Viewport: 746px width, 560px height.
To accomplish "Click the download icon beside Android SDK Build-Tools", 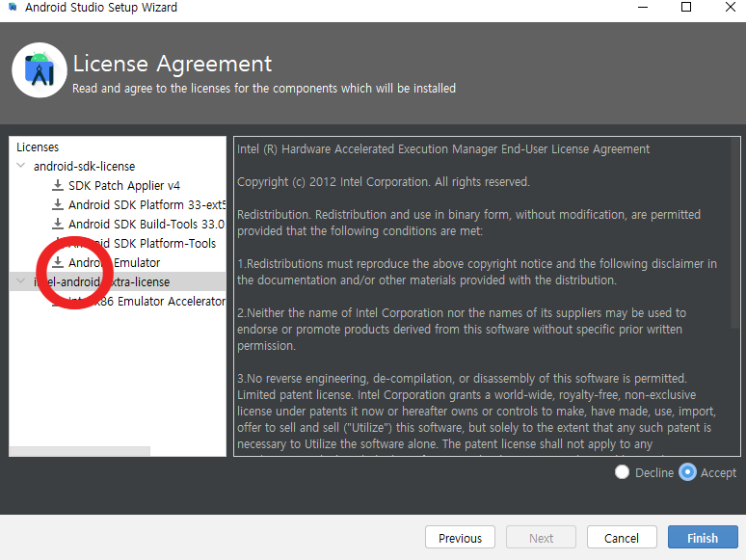I will coord(58,224).
